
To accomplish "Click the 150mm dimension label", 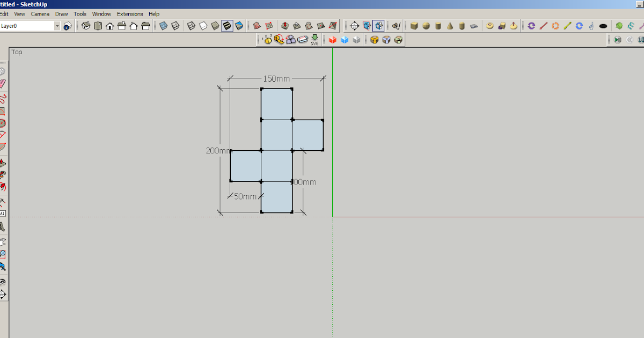I will point(276,79).
